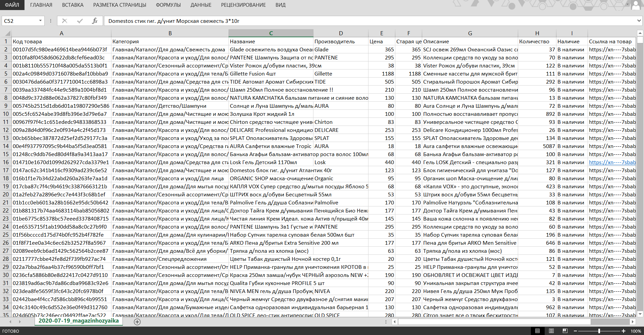Click cell 'Тряпка д/пола из хлопка (мос)' in column C
Viewport: 644px width, 335px height.
pyautogui.click(x=271, y=251)
